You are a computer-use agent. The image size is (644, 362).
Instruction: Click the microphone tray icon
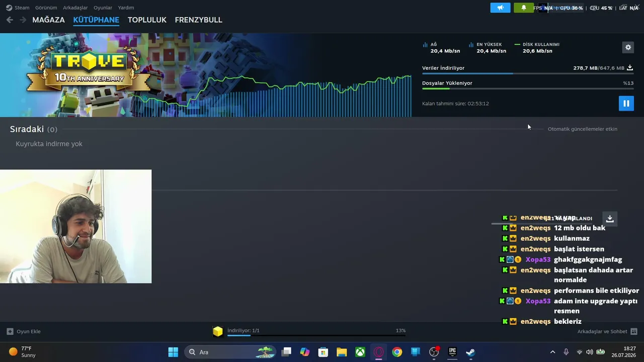566,352
